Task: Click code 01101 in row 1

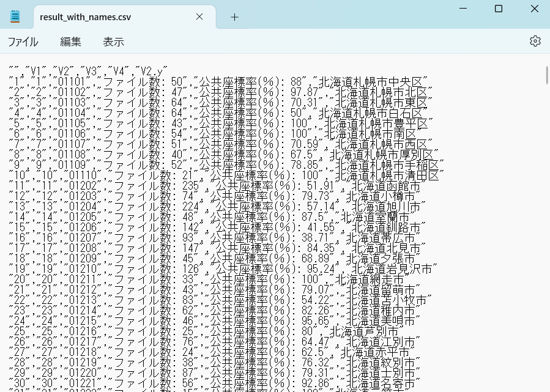Action: coord(71,82)
